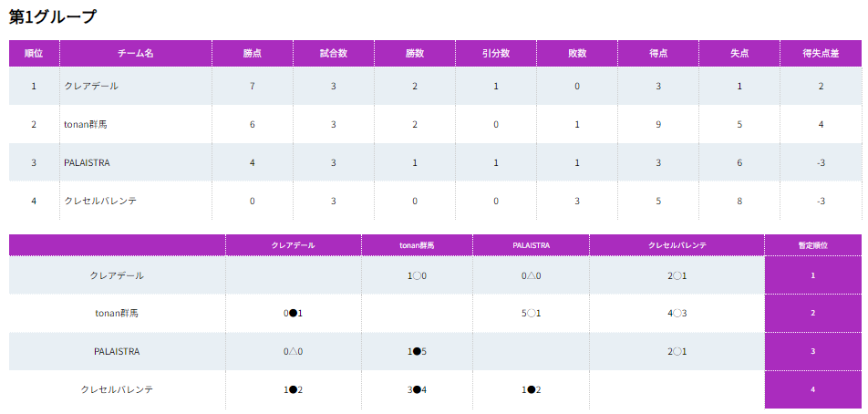Click the 暫定順位 column header
Screen dimensions: 868x414
812,245
